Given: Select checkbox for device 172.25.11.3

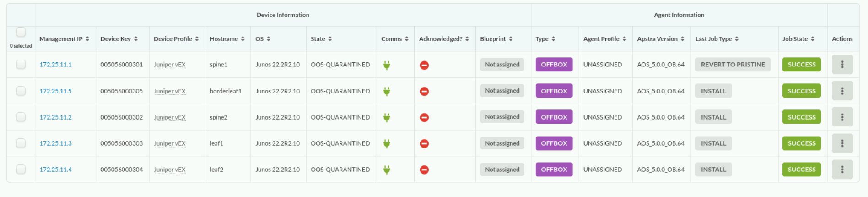Looking at the screenshot, I should tap(21, 143).
